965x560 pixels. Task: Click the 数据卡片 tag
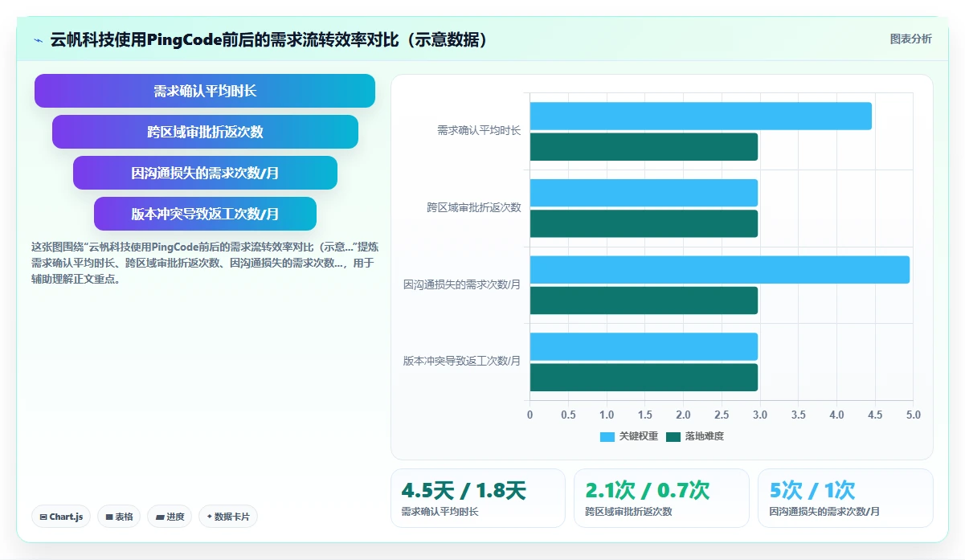228,517
